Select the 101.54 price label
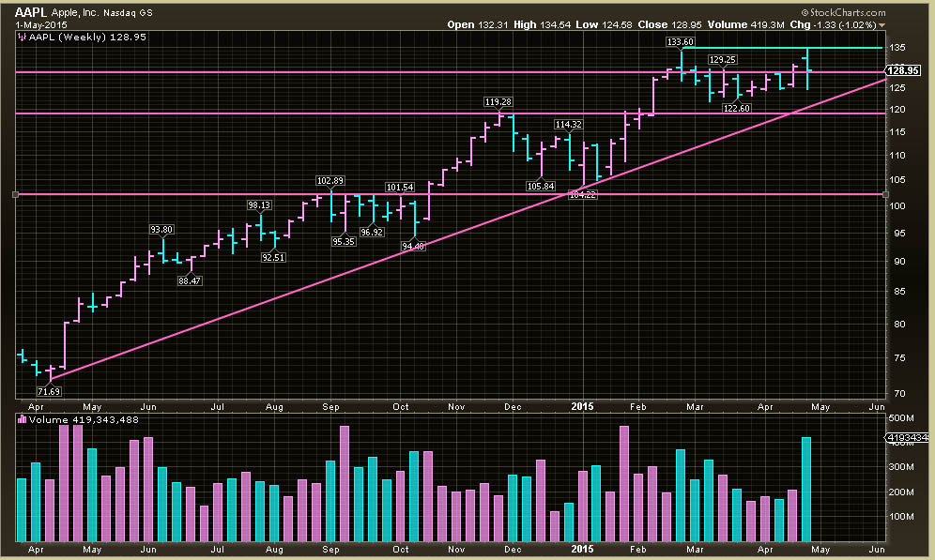The height and width of the screenshot is (560, 935). 400,187
